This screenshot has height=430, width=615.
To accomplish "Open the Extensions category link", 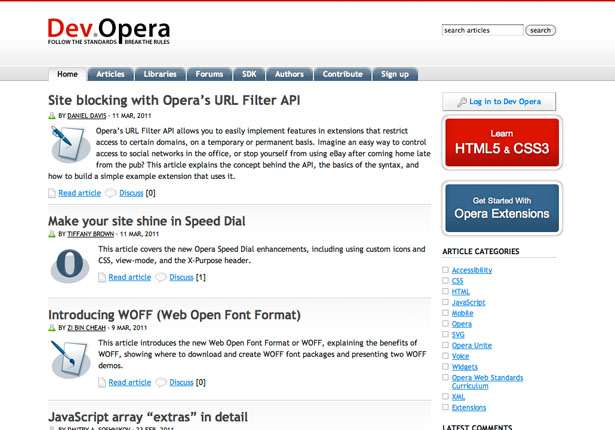I will click(x=469, y=408).
